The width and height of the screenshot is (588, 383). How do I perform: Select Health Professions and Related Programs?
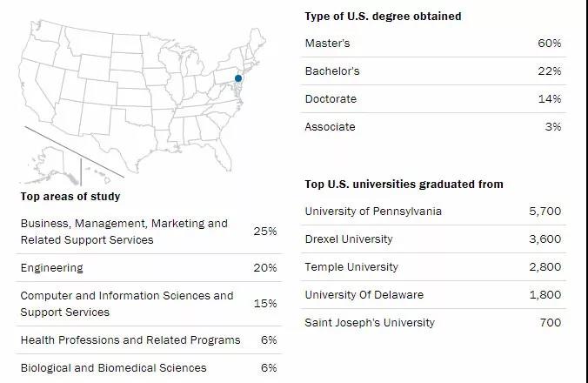pyautogui.click(x=130, y=339)
